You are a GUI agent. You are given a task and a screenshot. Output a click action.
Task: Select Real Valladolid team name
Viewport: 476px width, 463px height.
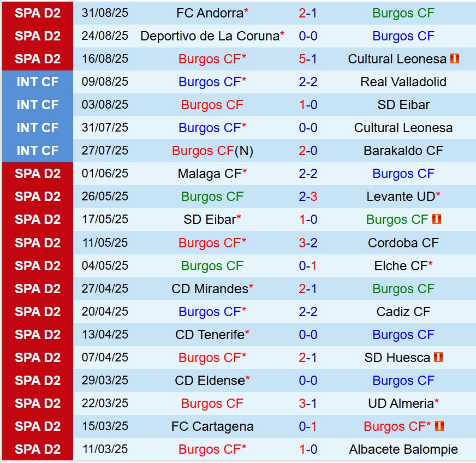[x=403, y=82]
